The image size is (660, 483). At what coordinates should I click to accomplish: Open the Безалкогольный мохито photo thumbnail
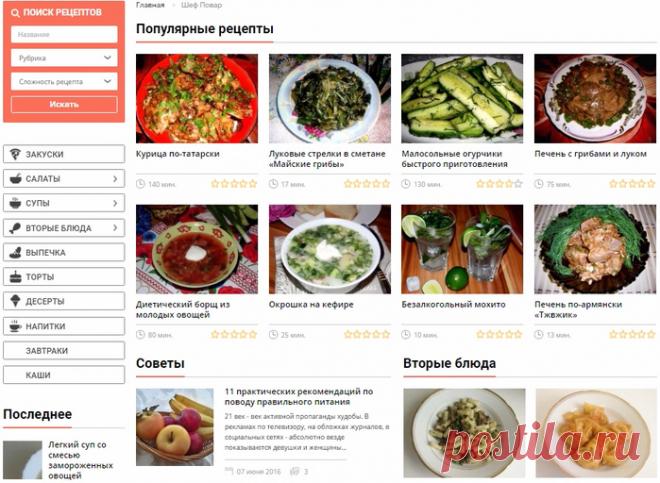point(462,249)
